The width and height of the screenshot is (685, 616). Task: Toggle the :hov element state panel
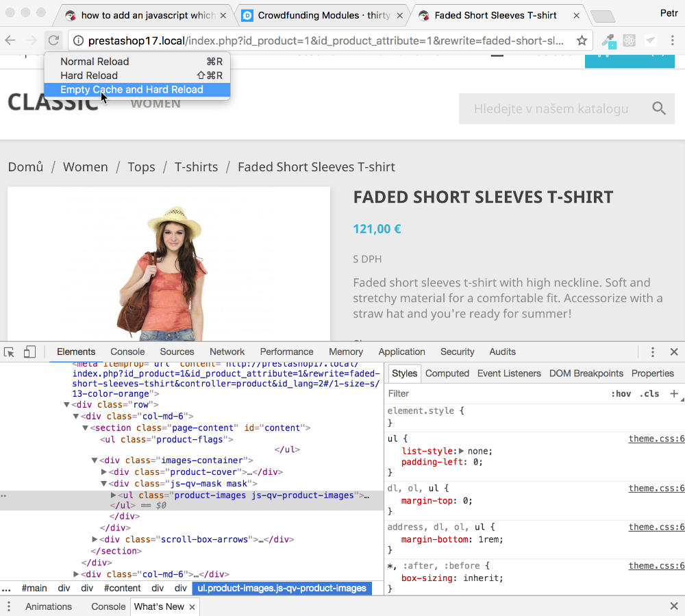tap(621, 393)
